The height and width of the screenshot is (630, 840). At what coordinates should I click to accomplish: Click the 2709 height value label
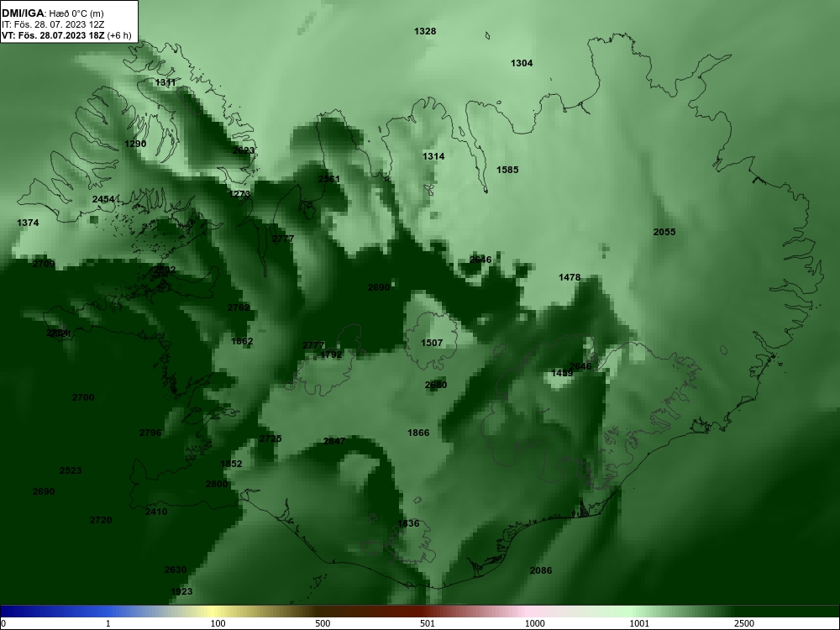pos(44,264)
